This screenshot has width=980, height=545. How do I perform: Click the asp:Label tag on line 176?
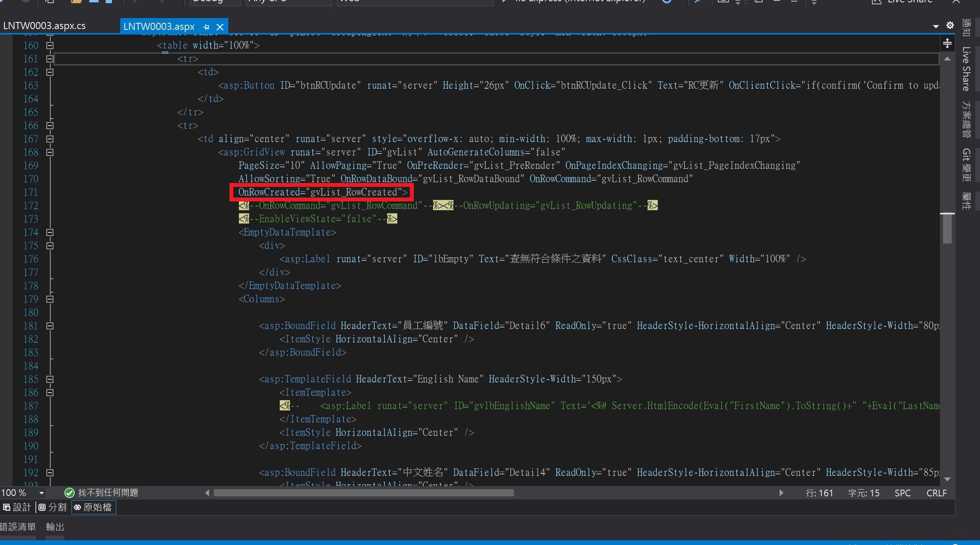coord(307,259)
